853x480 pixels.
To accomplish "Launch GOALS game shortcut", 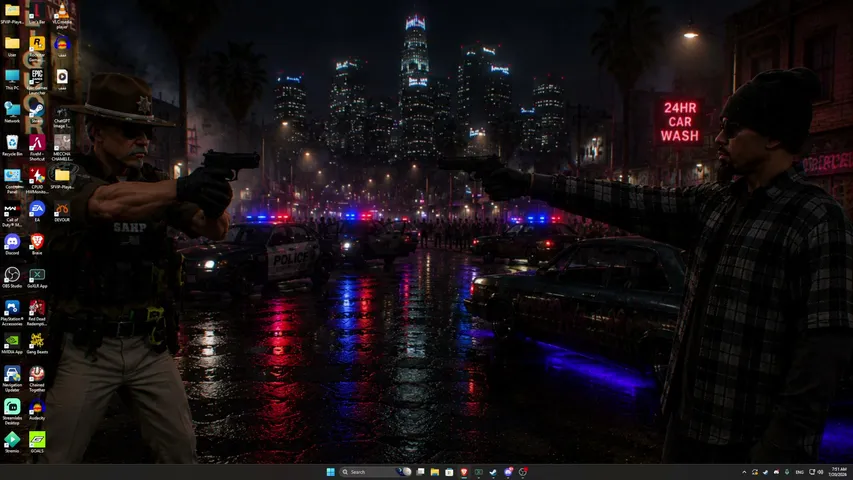I will click(x=37, y=443).
